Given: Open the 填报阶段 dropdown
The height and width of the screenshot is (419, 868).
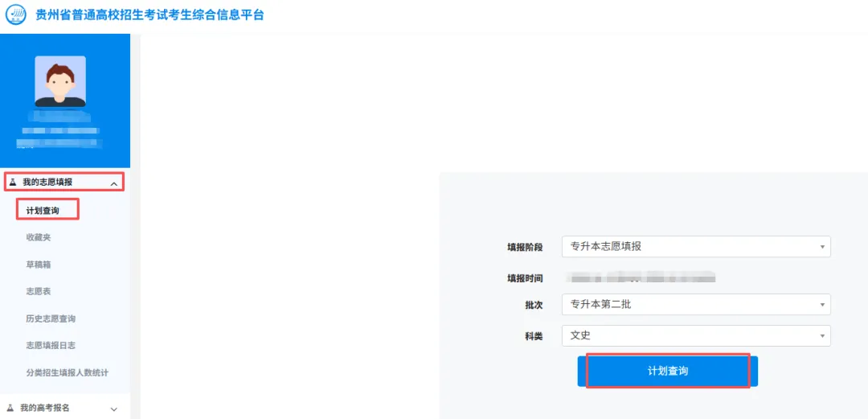Looking at the screenshot, I should pyautogui.click(x=696, y=247).
